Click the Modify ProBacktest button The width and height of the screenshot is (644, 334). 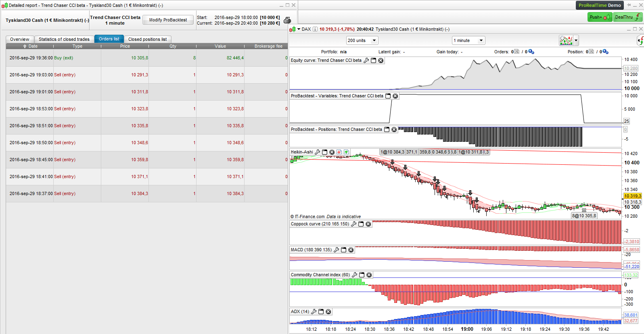click(168, 20)
